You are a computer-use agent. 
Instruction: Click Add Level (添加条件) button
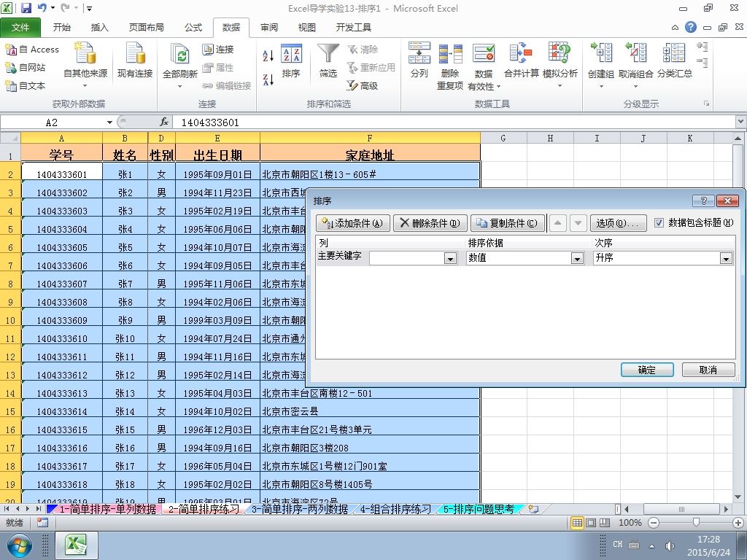(x=352, y=223)
